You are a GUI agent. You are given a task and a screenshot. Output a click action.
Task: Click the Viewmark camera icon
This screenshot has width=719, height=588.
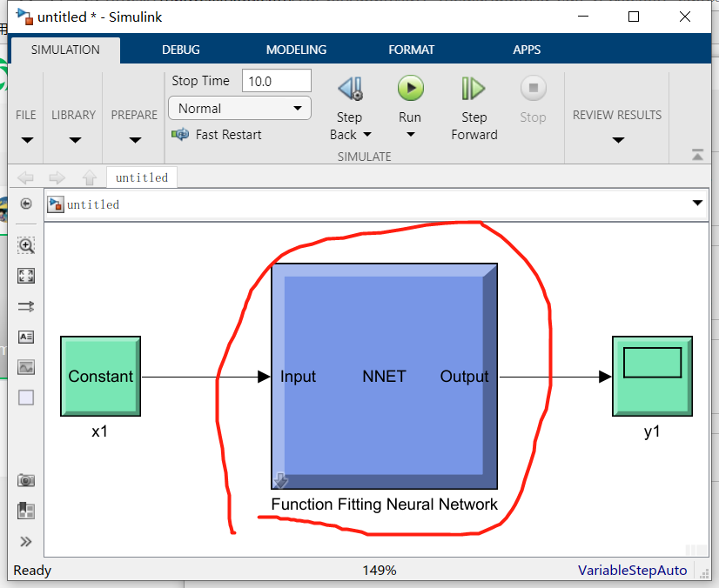pos(26,480)
